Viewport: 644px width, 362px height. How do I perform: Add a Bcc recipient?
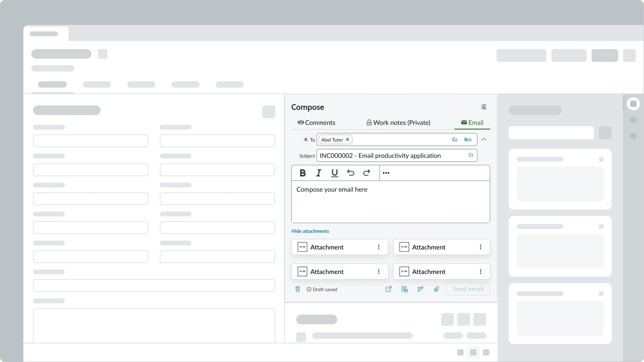(468, 140)
